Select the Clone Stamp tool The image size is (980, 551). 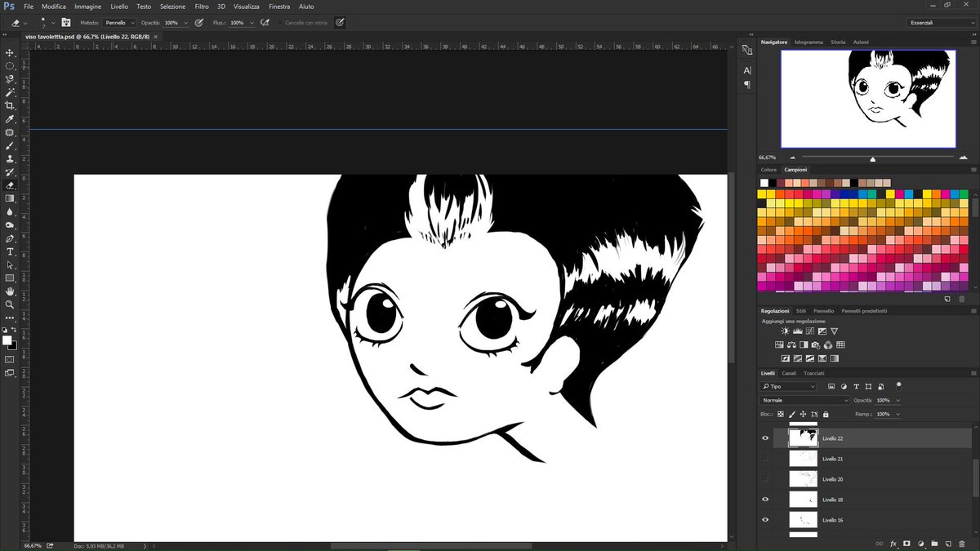[x=10, y=158]
